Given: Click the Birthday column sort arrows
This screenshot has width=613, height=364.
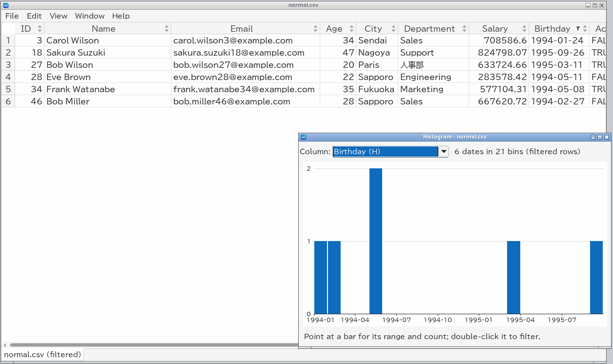Looking at the screenshot, I should 585,29.
